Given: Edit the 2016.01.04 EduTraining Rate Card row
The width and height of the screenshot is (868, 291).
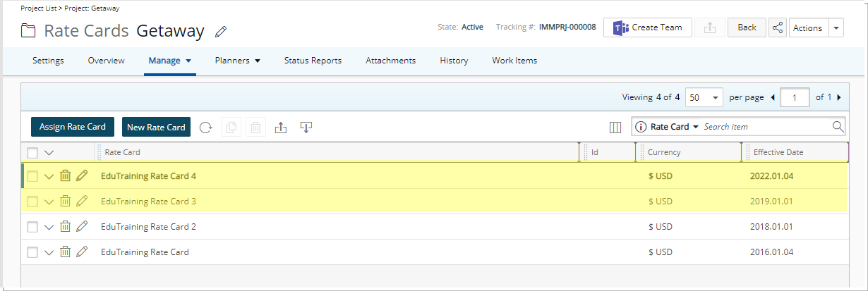Looking at the screenshot, I should pos(82,252).
